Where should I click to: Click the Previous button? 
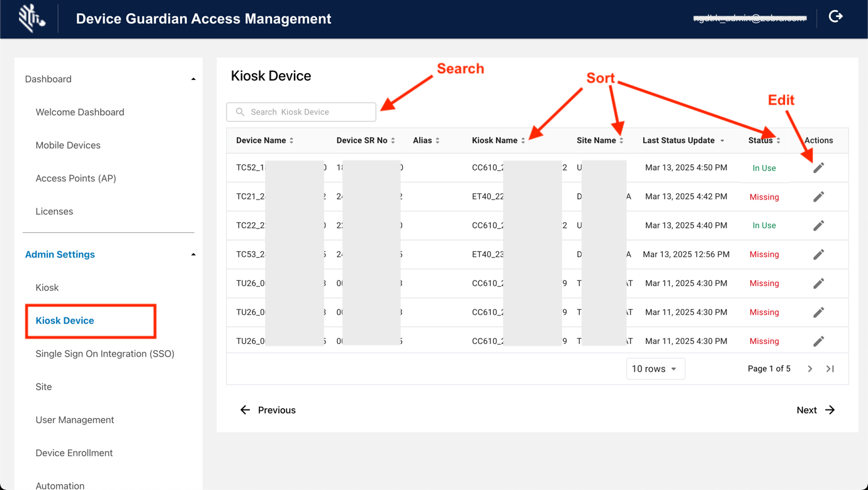click(x=268, y=410)
